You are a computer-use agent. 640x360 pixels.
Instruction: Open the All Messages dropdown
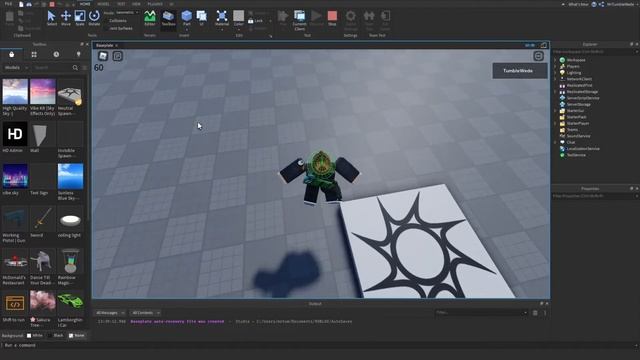pyautogui.click(x=109, y=313)
